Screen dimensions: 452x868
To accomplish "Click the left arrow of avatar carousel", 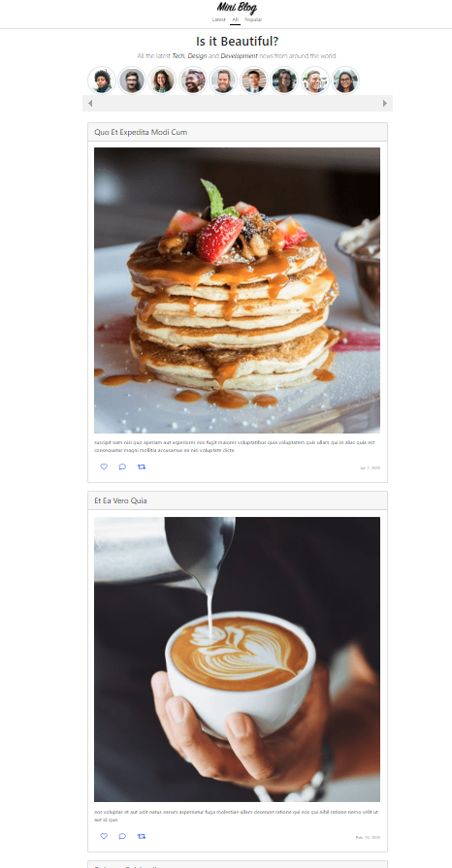I will point(90,103).
